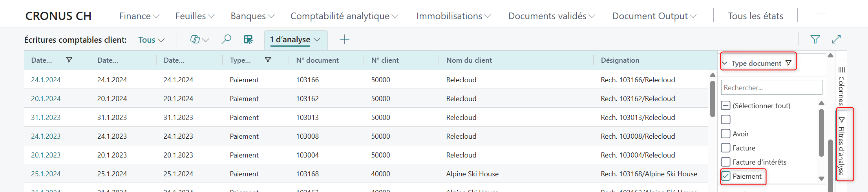This screenshot has width=868, height=192.
Task: Click the search magnifier icon
Action: (x=226, y=40)
